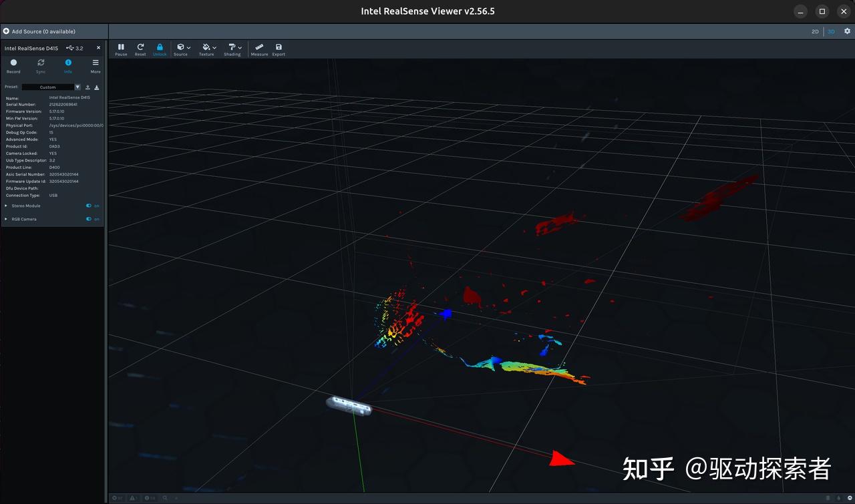The width and height of the screenshot is (855, 504).
Task: Click the save preset download icon
Action: [x=96, y=87]
